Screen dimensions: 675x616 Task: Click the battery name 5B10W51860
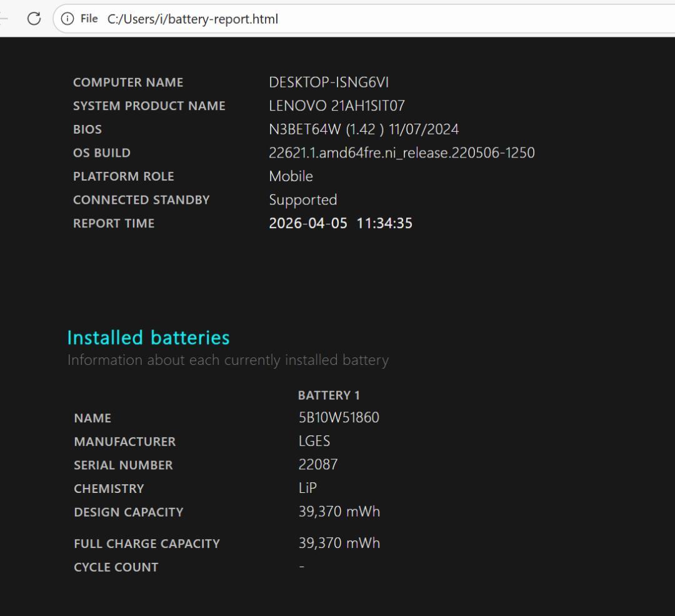click(338, 417)
